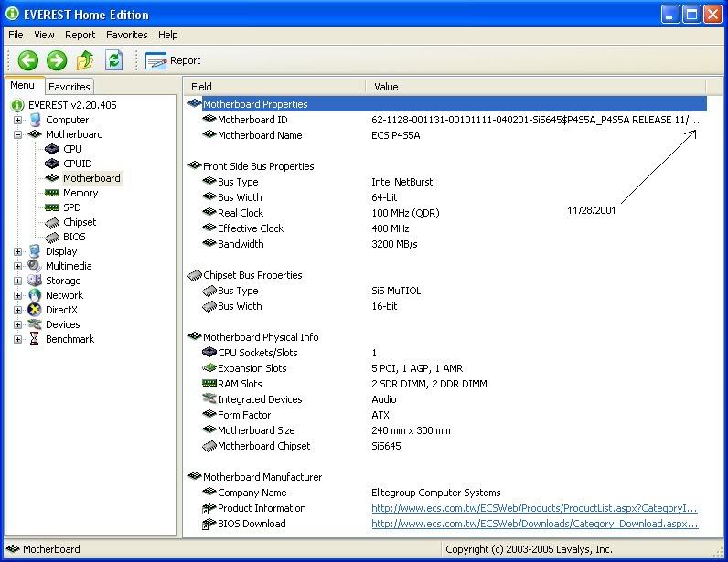The image size is (728, 562).
Task: Select the Expansion Slots row
Action: (x=446, y=368)
